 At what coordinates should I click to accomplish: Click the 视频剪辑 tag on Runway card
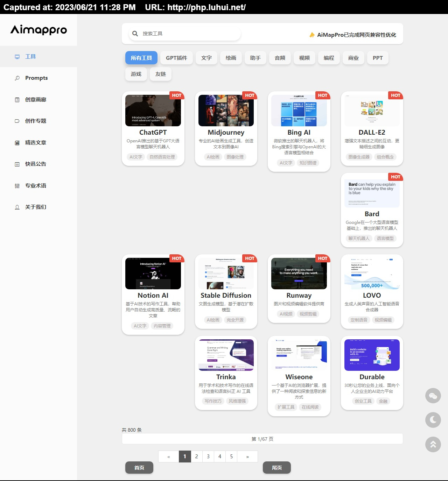pyautogui.click(x=308, y=314)
